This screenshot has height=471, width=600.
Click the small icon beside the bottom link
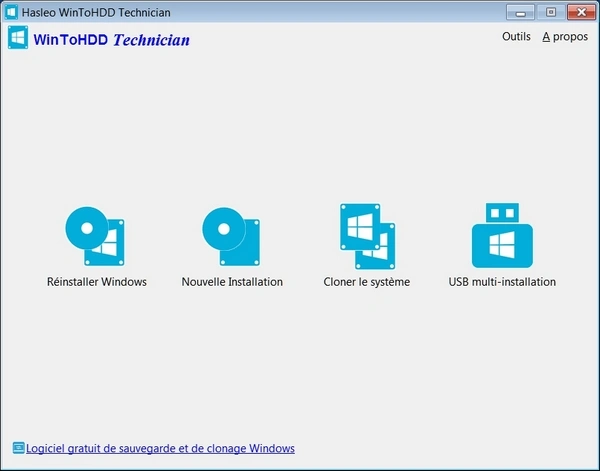point(17,448)
